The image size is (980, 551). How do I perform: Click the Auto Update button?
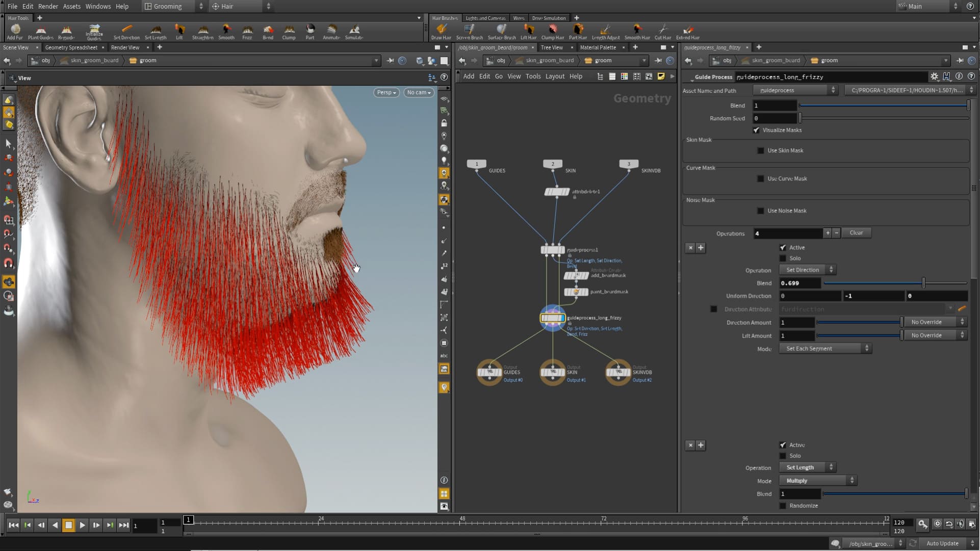click(942, 543)
